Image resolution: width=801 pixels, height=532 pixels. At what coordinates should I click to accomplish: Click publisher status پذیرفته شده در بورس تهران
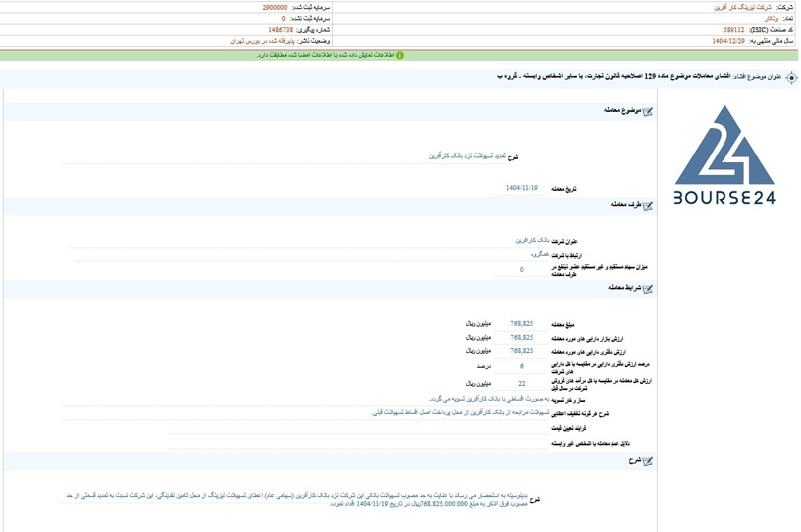263,41
